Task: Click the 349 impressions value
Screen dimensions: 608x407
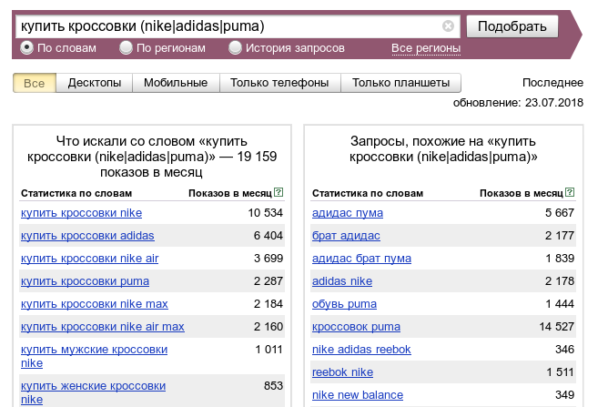Action: pyautogui.click(x=565, y=395)
